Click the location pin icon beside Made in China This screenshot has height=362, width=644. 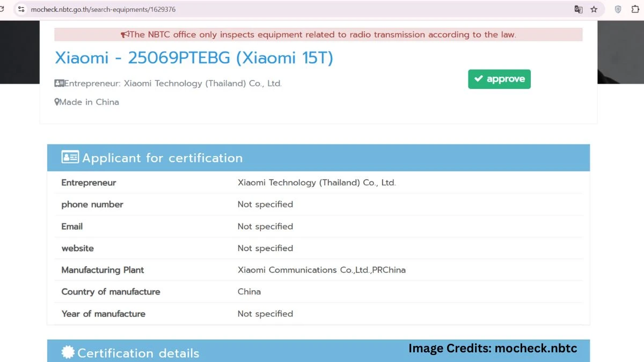tap(57, 102)
